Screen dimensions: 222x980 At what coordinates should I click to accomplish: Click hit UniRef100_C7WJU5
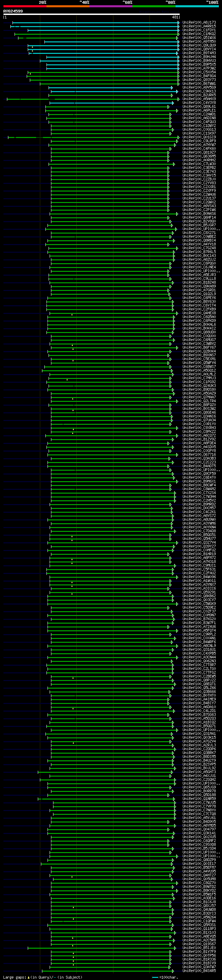pyautogui.click(x=199, y=802)
